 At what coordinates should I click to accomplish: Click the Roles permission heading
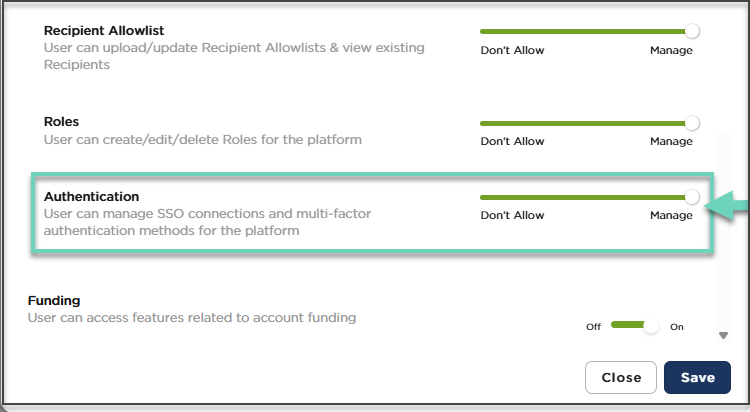[x=61, y=122]
